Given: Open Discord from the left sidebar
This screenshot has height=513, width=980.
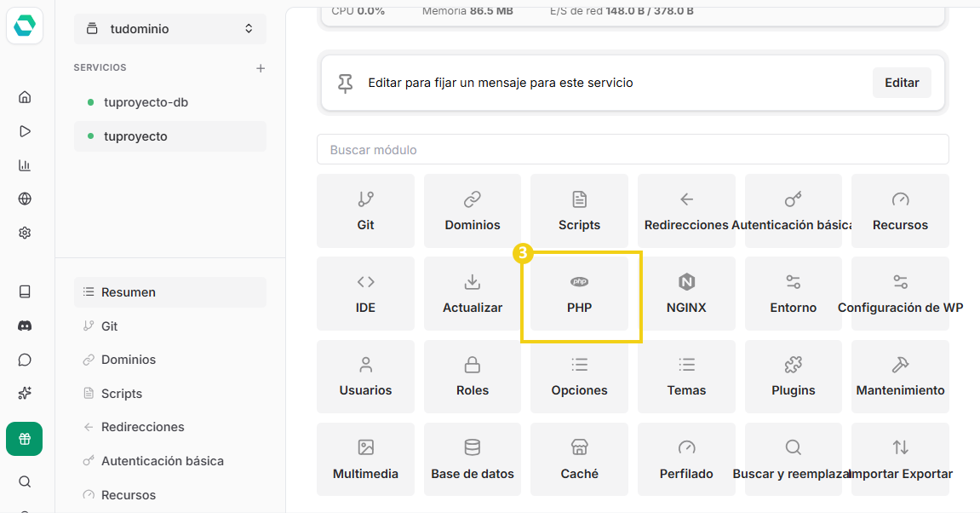Looking at the screenshot, I should click(x=25, y=325).
